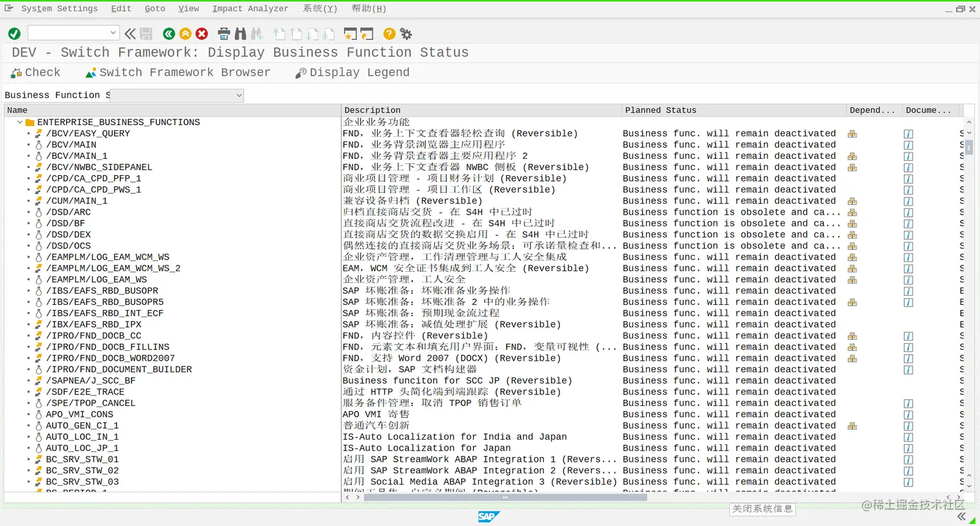Collapse the command field with double-chevron icon
Screen dimensions: 980x526
click(130, 34)
